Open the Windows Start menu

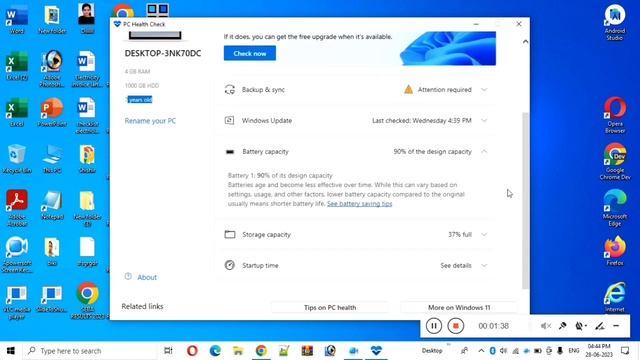pos(11,351)
